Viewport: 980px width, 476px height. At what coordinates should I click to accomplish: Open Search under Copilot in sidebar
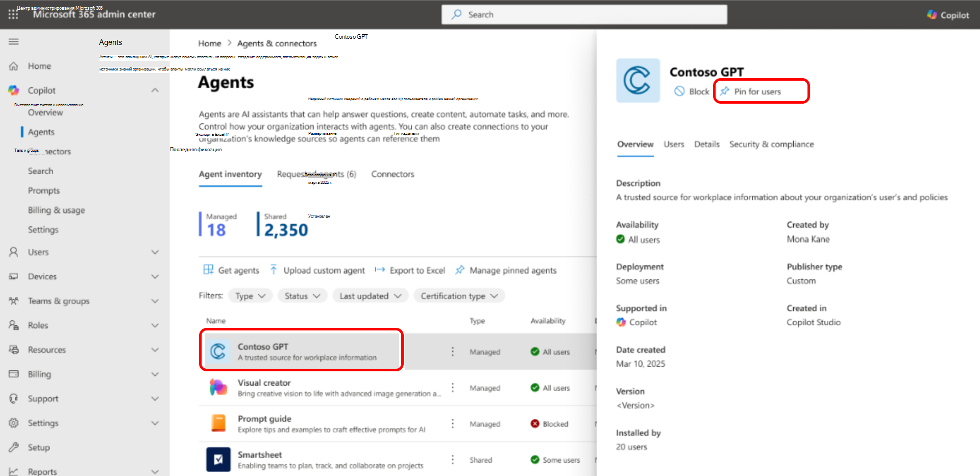(x=40, y=171)
